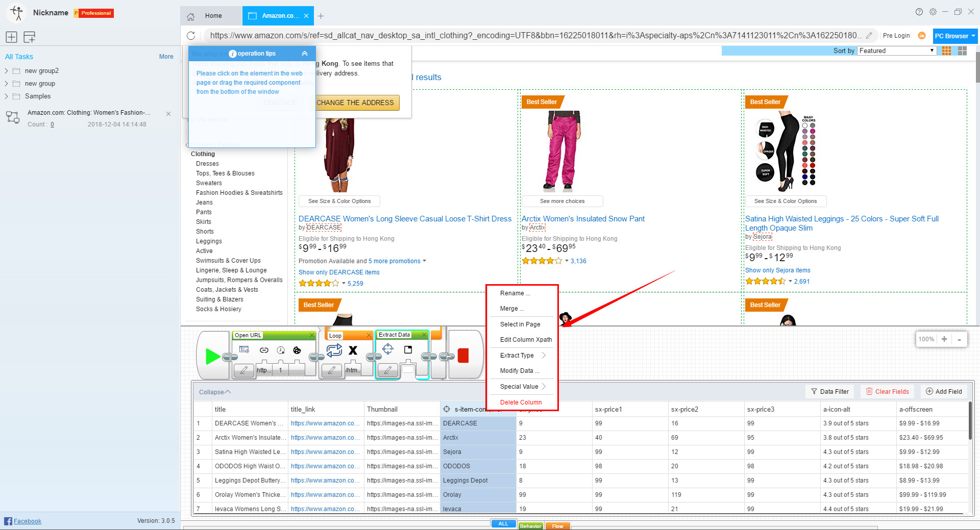
Task: Remove the Loop step
Action: click(x=369, y=335)
